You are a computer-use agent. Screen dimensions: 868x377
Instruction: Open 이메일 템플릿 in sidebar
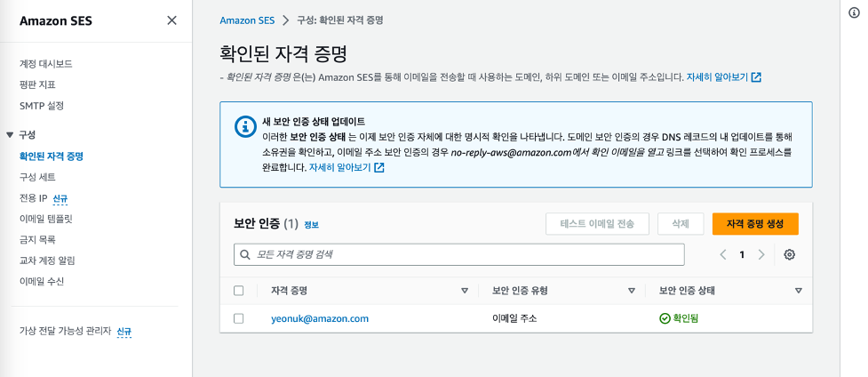point(46,219)
